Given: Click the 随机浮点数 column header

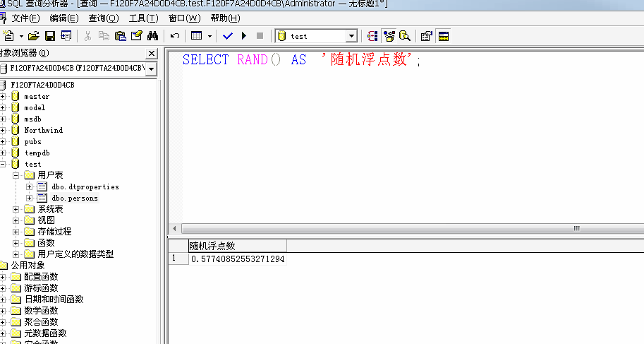Looking at the screenshot, I should click(238, 246).
